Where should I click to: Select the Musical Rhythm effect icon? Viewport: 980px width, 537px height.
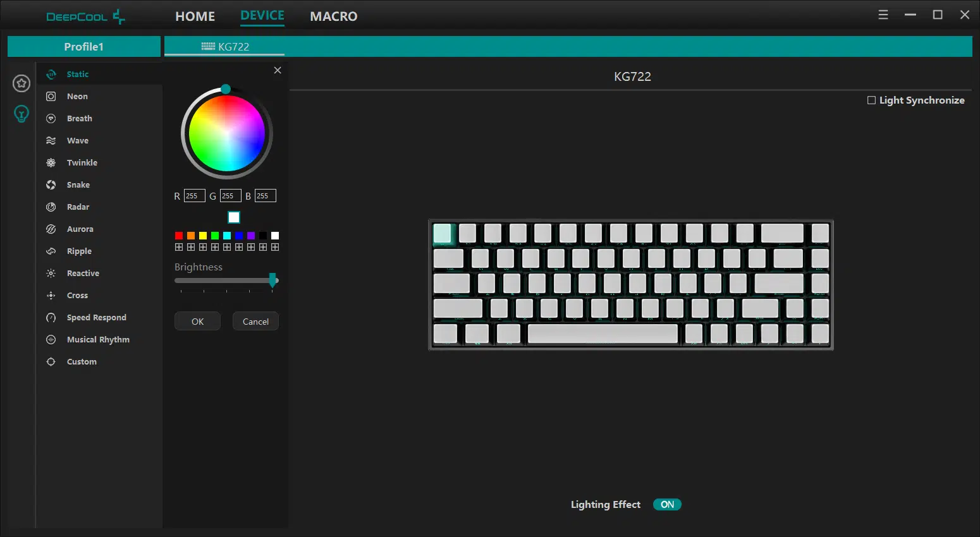tap(51, 339)
